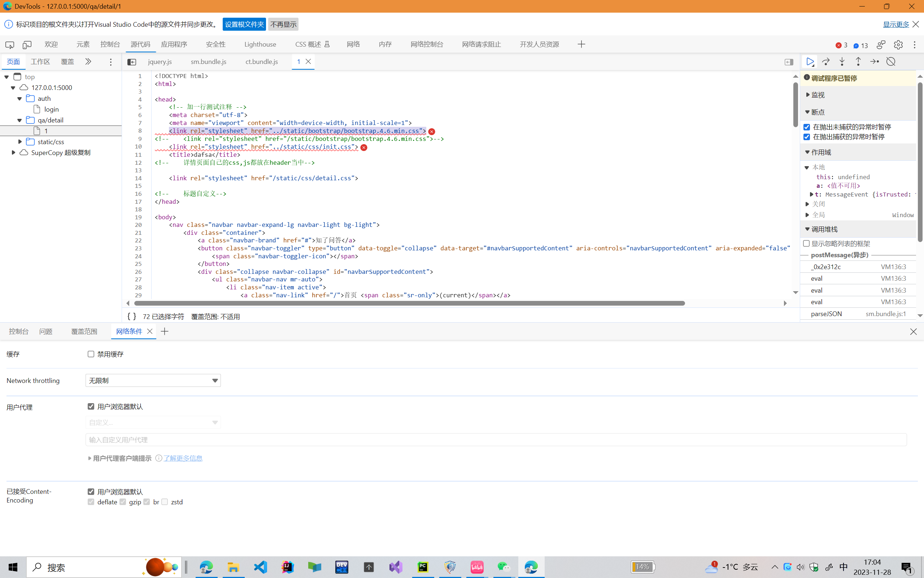
Task: Dismiss the root folder info bar
Action: (916, 24)
